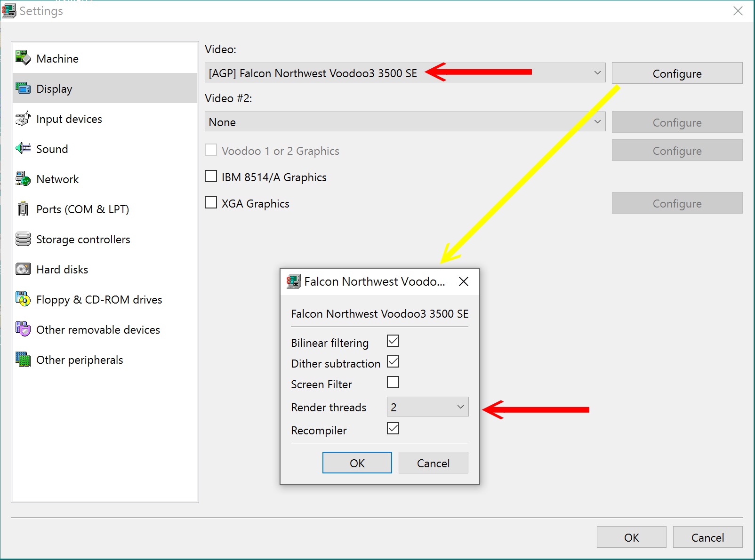Open the Video card dropdown
This screenshot has height=560, width=755.
(x=405, y=72)
